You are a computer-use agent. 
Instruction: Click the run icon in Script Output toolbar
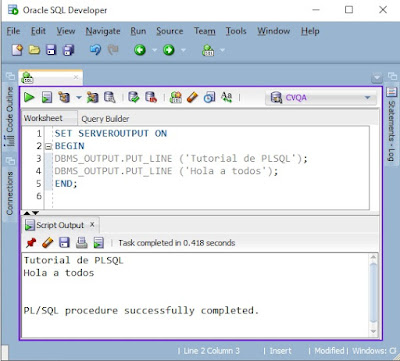pos(99,243)
